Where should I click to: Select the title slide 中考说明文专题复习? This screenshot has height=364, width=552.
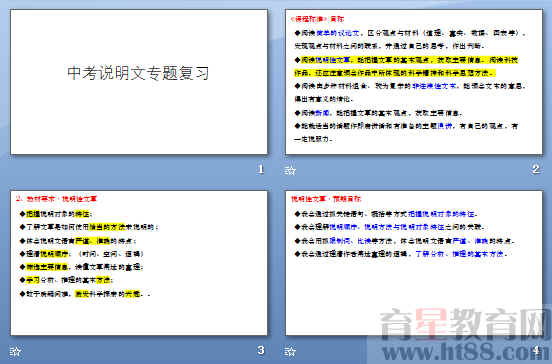[x=139, y=82]
